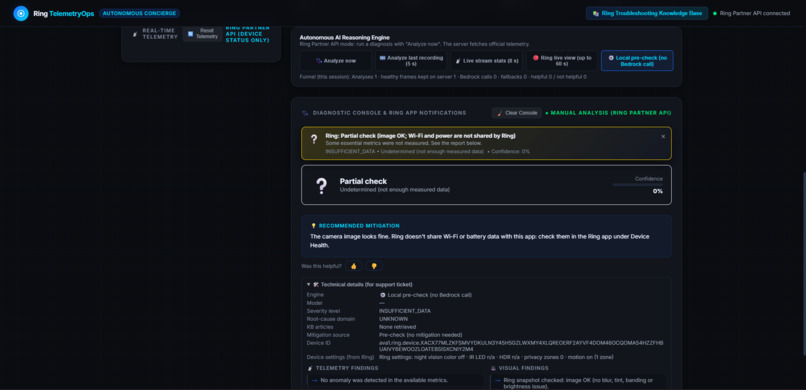Image resolution: width=806 pixels, height=390 pixels.
Task: Click the Ring TelemetryOps logo icon
Action: [21, 13]
